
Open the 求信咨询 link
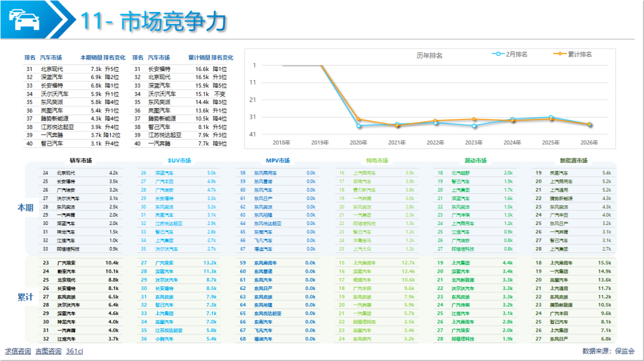18,351
